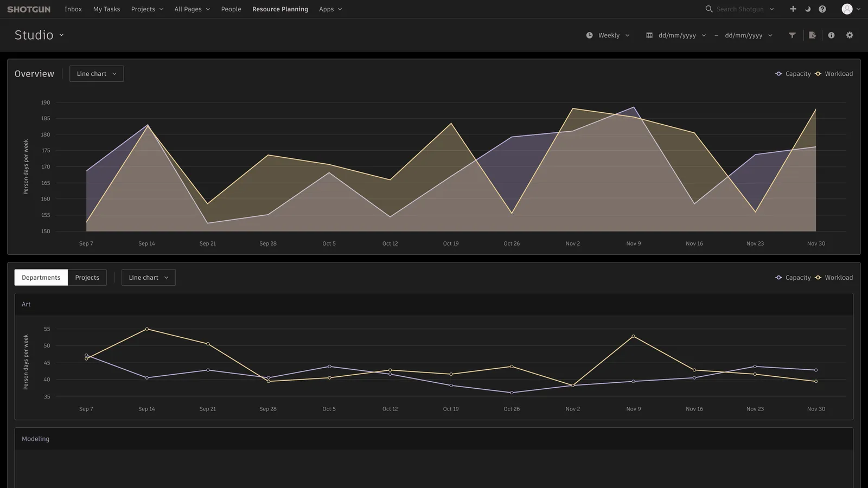The image size is (868, 488).
Task: Open the help question mark icon
Action: [822, 9]
